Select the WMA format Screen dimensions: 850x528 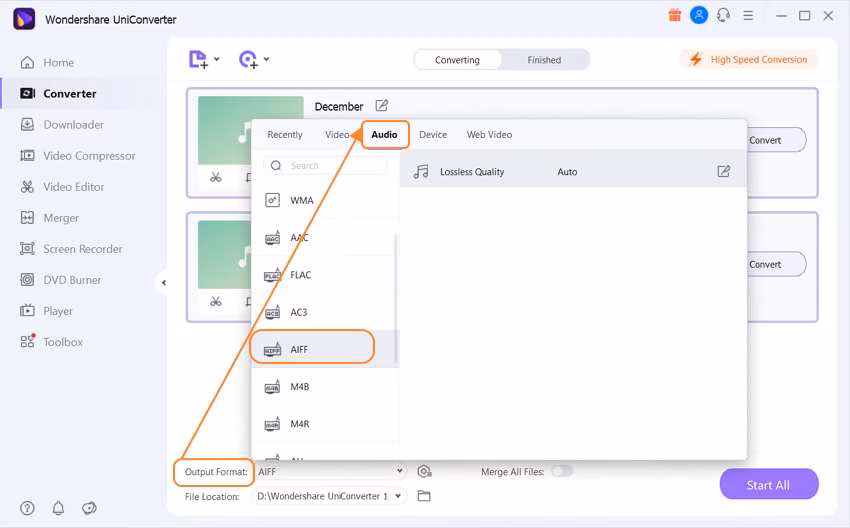click(325, 200)
